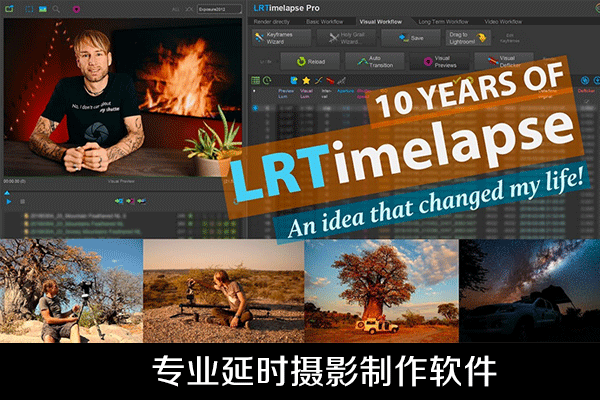This screenshot has width=600, height=400.
Task: Switch to Render directly tab
Action: [272, 22]
